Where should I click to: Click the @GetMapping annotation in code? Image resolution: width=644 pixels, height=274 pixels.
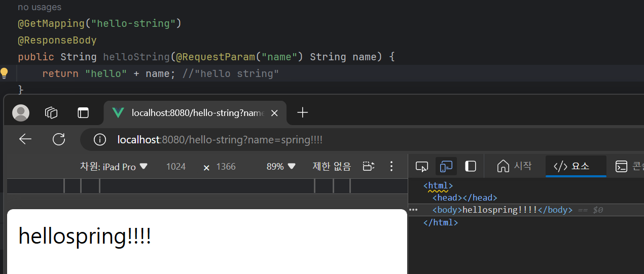[x=51, y=24]
